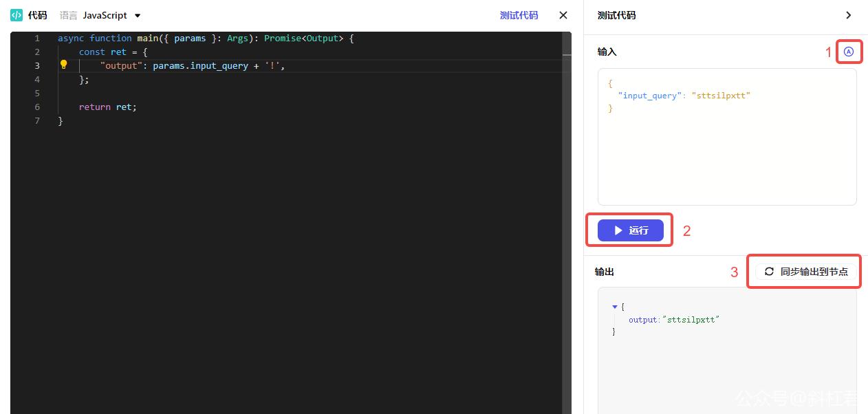The image size is (868, 414).
Task: Click the "sttsilpxtt" input value
Action: [x=721, y=96]
